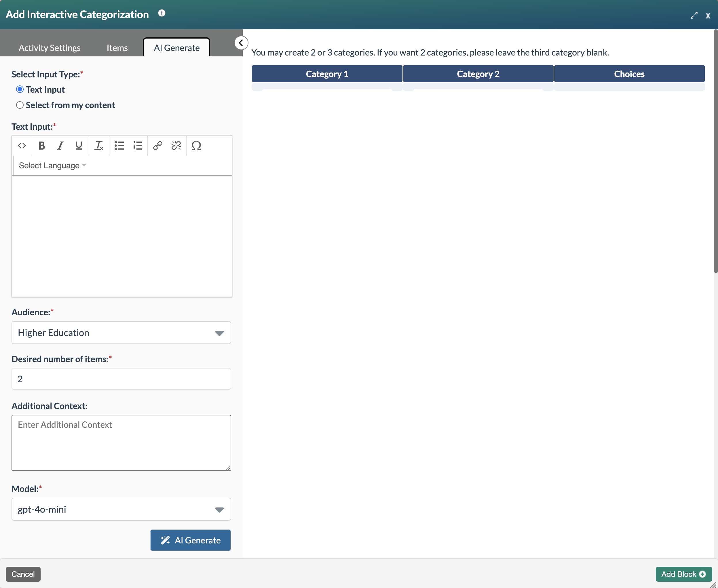Click the dialog resize handle corner
718x588 pixels.
click(x=714, y=584)
